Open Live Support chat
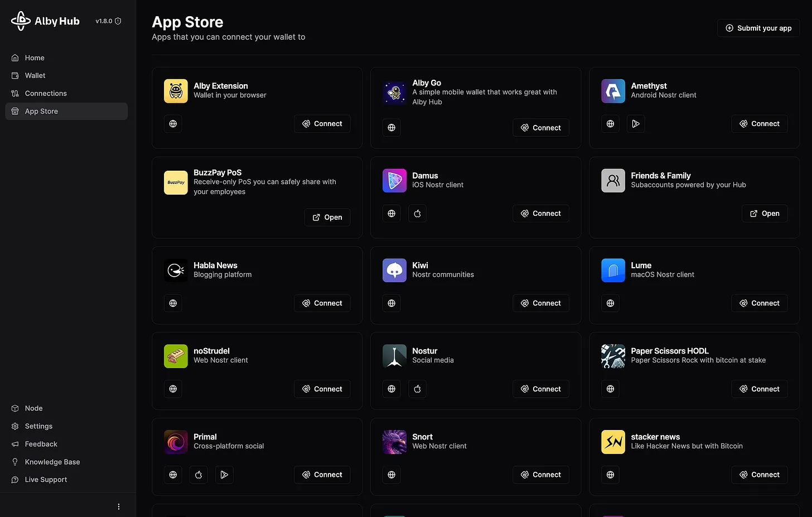812x517 pixels. point(66,480)
